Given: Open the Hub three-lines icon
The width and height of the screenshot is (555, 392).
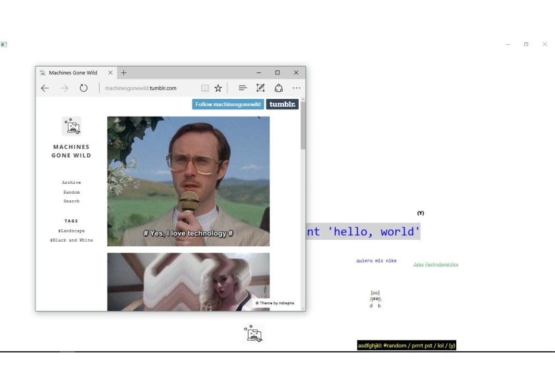Looking at the screenshot, I should (x=243, y=88).
